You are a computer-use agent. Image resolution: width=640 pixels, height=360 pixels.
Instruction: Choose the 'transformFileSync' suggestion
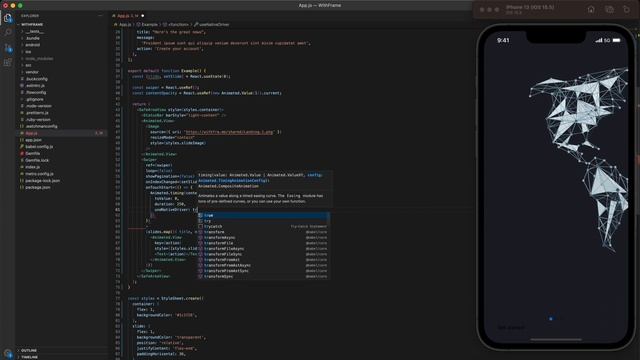click(262, 254)
